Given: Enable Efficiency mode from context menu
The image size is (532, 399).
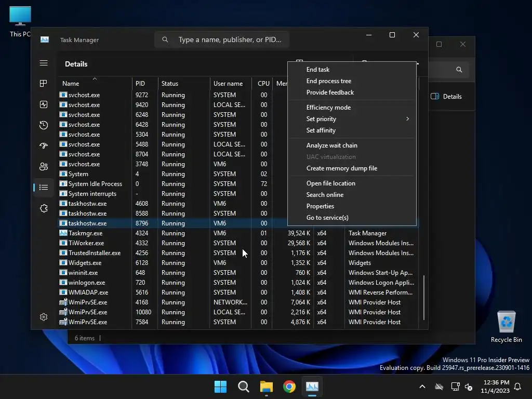Looking at the screenshot, I should click(352, 107).
